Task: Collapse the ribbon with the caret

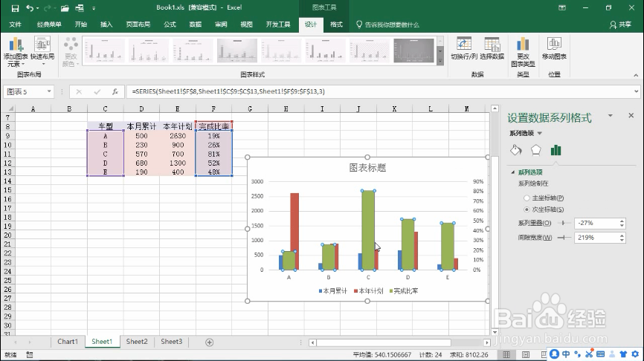Action: coord(636,75)
